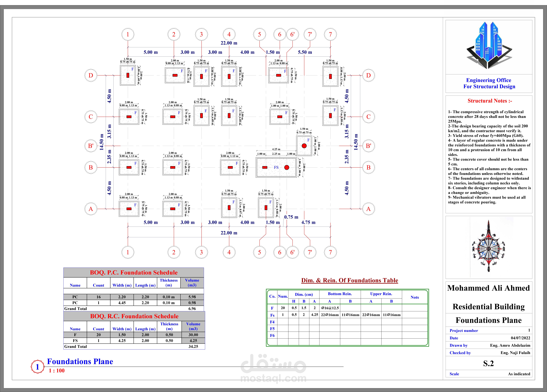Click grid bubble 7' at bottom
547x392 pixels.
310,252
